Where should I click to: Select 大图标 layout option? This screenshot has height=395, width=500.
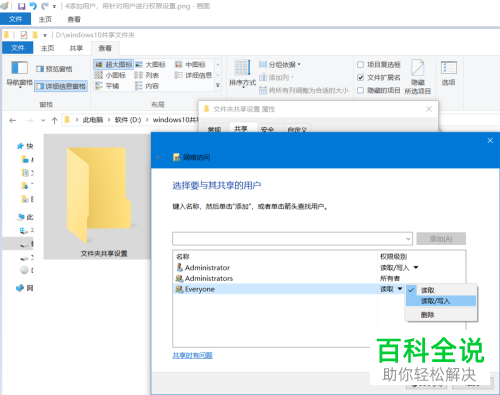point(151,64)
